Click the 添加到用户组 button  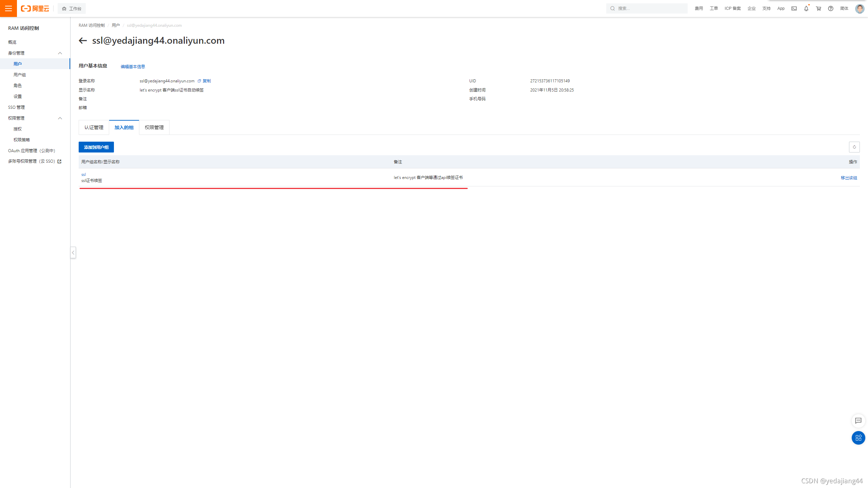point(96,147)
